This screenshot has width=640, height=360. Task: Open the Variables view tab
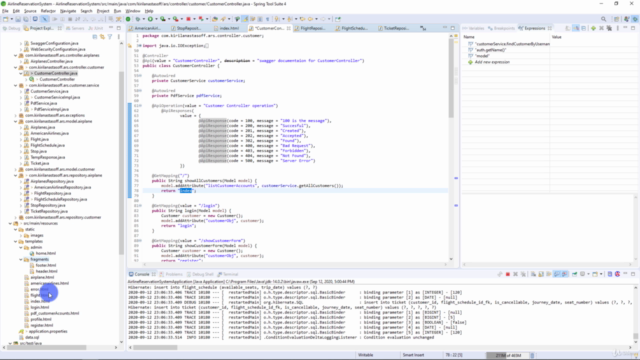coord(473,28)
